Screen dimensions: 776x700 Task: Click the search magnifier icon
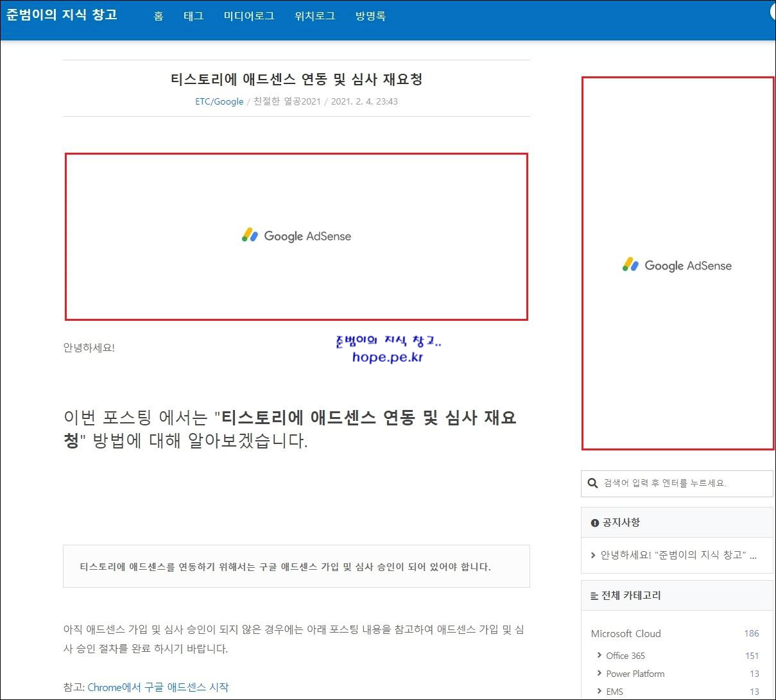[593, 483]
